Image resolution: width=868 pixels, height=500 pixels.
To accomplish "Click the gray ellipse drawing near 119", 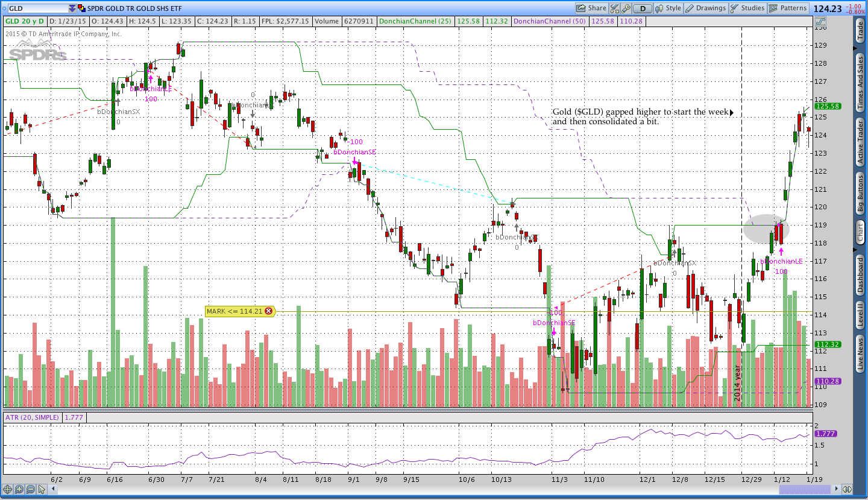I will [766, 229].
